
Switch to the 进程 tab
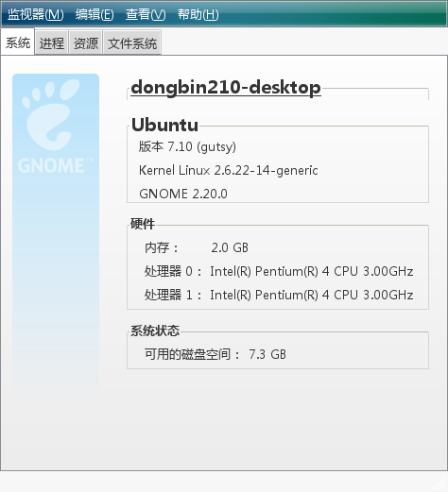click(52, 42)
